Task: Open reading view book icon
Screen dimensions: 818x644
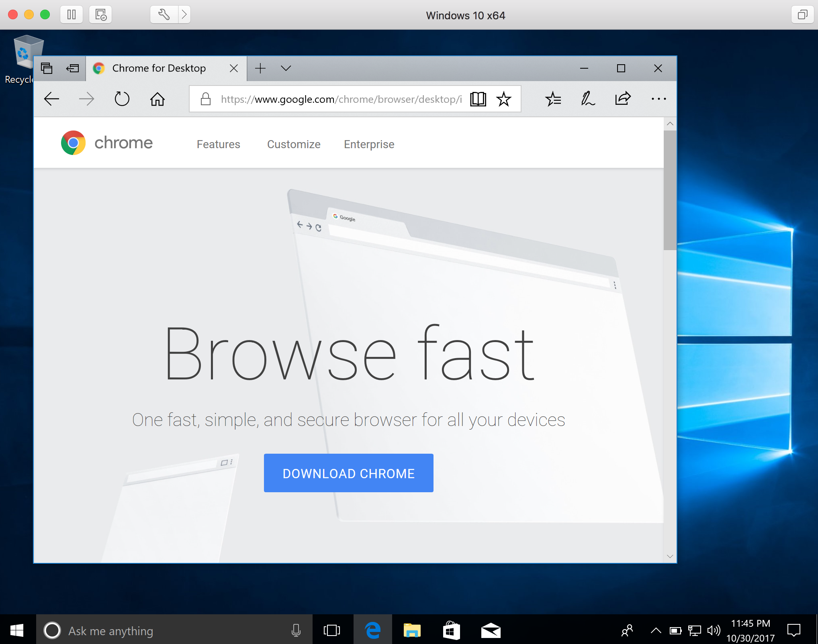Action: [x=478, y=99]
